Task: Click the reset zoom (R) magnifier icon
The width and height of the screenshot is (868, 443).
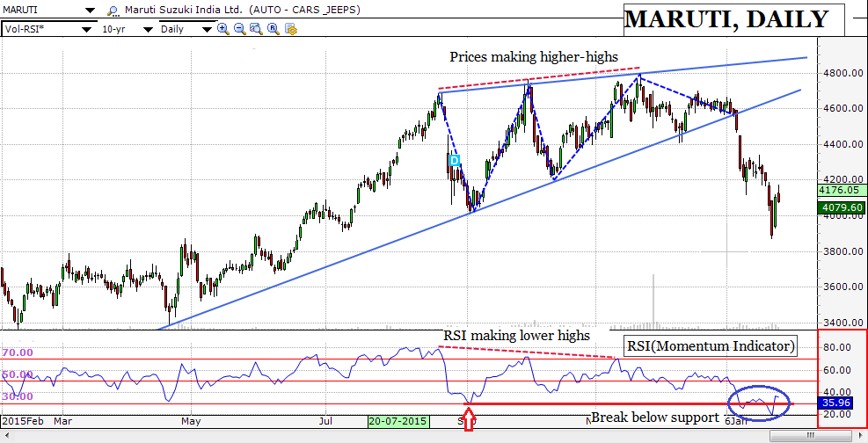Action: coord(273,28)
